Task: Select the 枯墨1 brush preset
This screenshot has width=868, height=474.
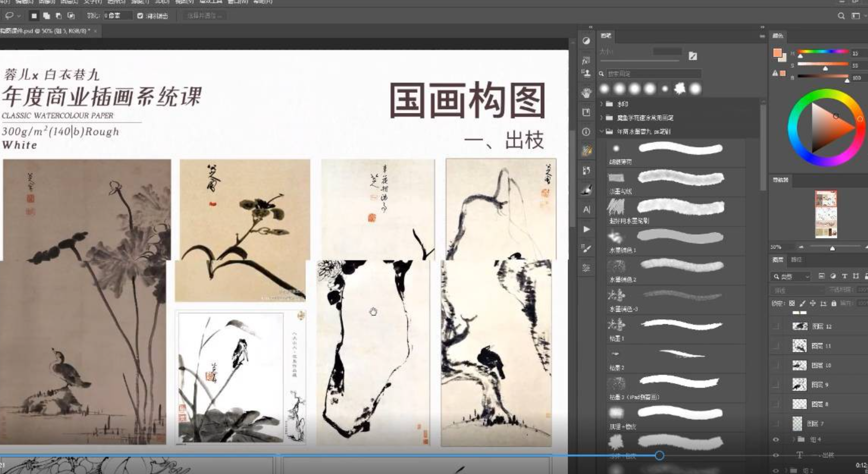Action: click(675, 329)
